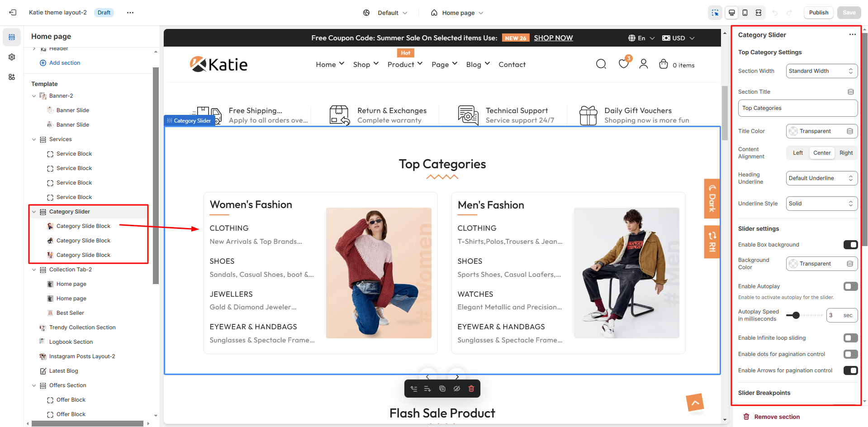Open the Heading Underline dropdown
Image resolution: width=868 pixels, height=427 pixels.
point(821,178)
